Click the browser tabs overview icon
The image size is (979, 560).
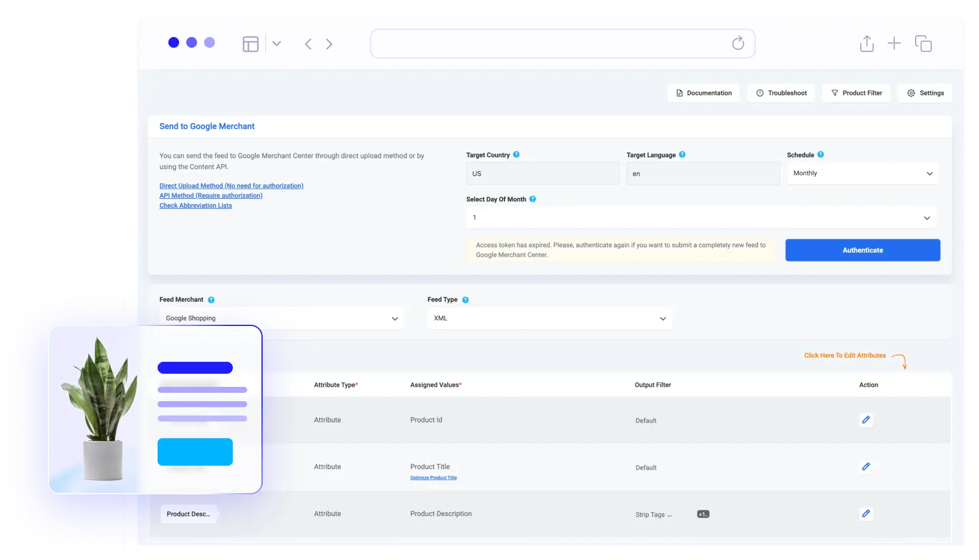point(923,44)
